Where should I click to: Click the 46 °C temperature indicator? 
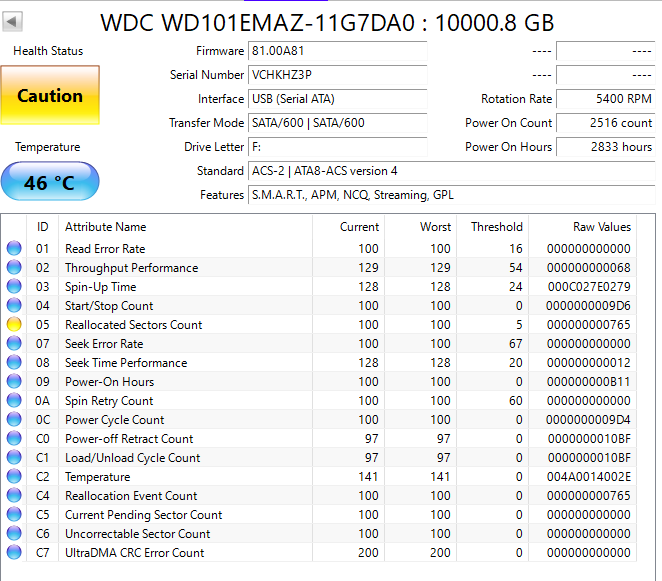(x=51, y=183)
